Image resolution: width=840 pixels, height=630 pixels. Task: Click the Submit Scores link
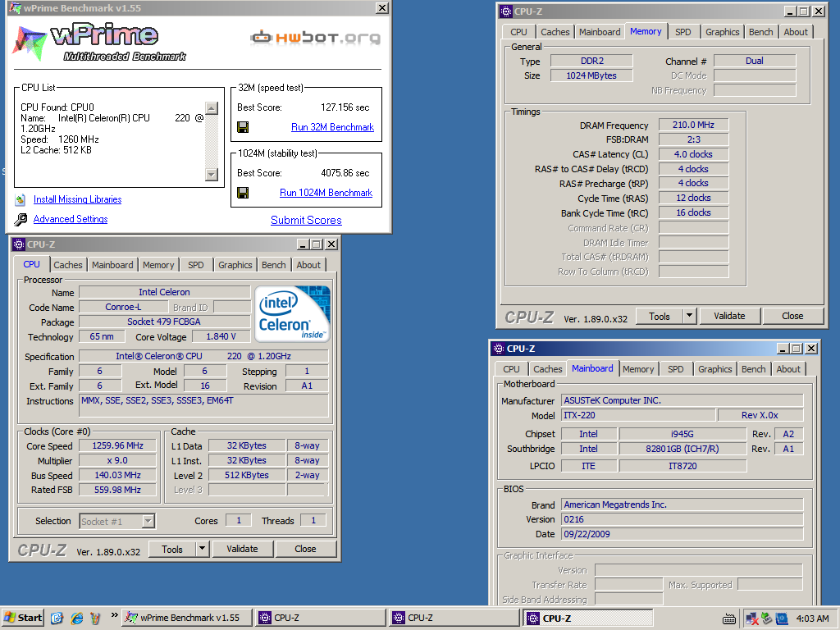[306, 220]
